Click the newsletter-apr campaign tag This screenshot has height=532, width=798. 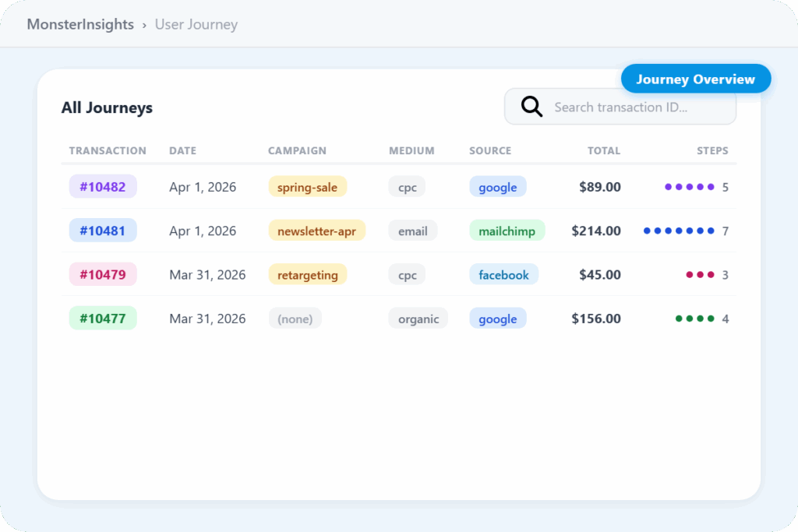pyautogui.click(x=316, y=231)
